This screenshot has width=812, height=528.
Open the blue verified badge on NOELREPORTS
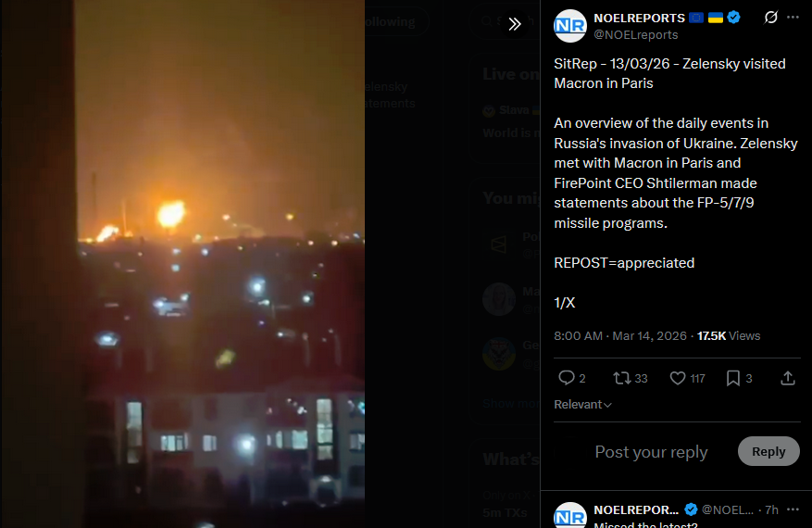[x=733, y=17]
